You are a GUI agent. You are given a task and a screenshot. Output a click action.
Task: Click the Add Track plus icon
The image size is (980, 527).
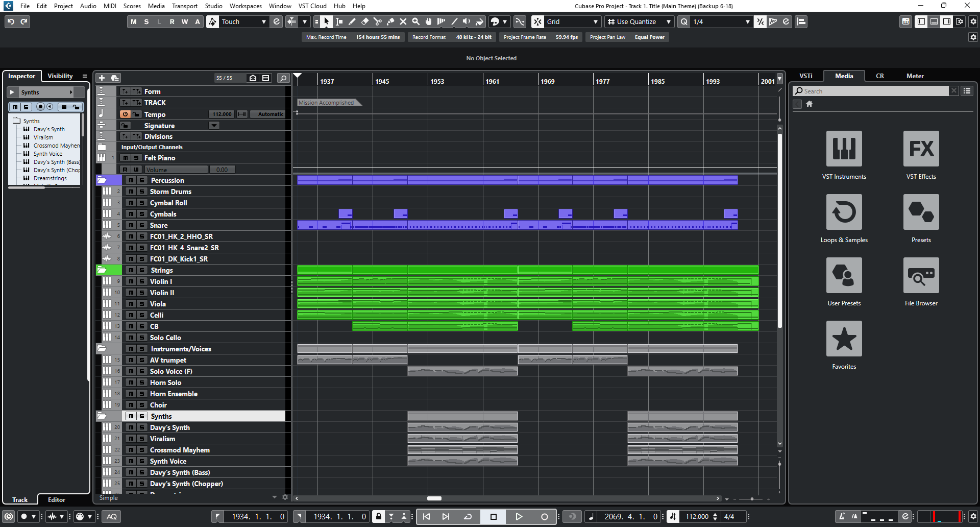(x=102, y=78)
